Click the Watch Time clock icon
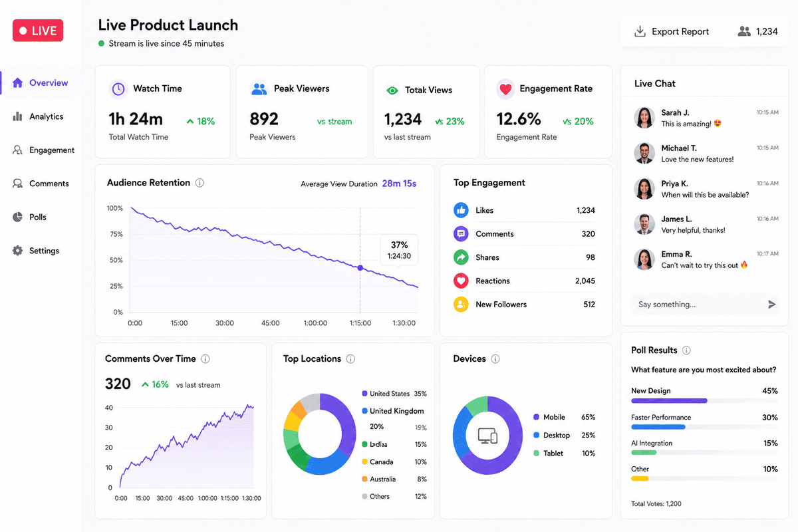The height and width of the screenshot is (532, 798). 118,88
